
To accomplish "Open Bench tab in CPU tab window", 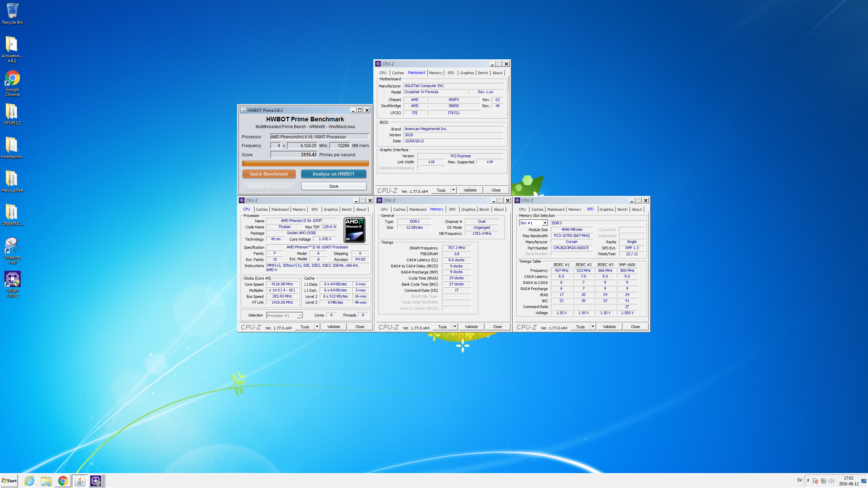I will pyautogui.click(x=347, y=209).
